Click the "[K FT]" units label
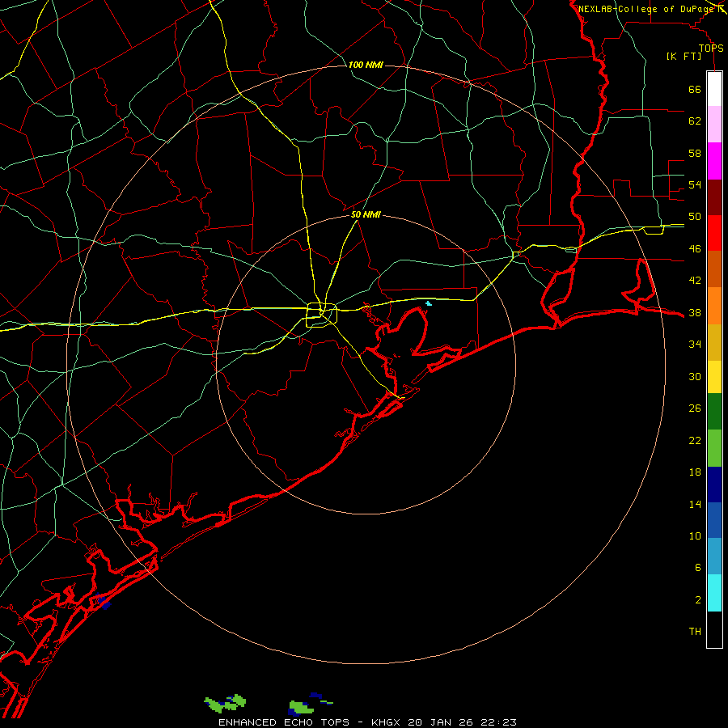728x728 pixels. coord(684,56)
